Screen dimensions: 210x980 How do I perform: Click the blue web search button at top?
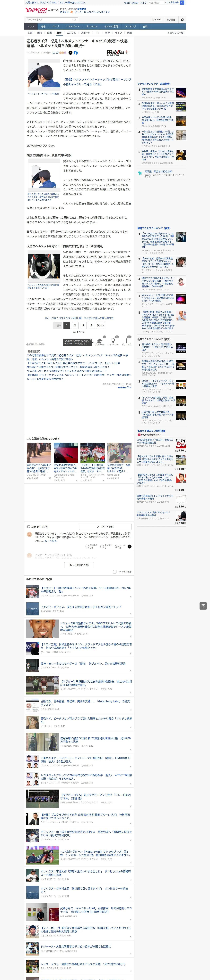[182, 3]
